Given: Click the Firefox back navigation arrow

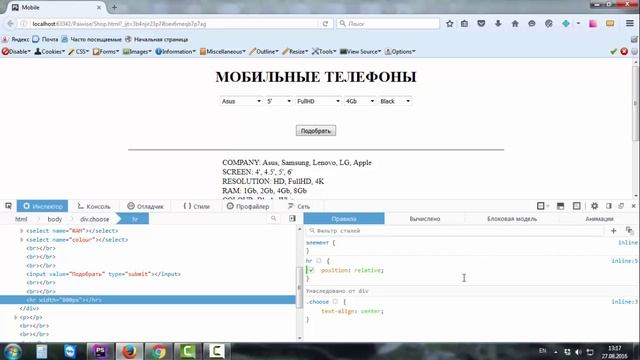Looking at the screenshot, I should point(10,24).
